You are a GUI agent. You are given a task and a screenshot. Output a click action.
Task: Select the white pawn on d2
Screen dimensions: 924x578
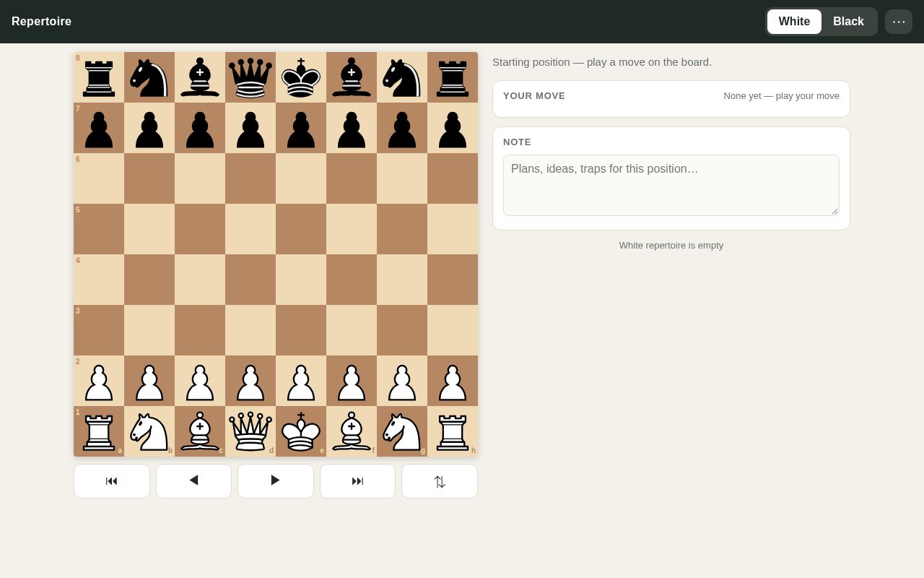coord(250,381)
